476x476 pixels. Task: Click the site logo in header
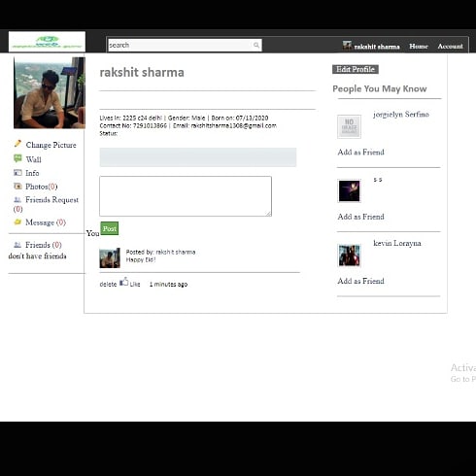pos(47,42)
